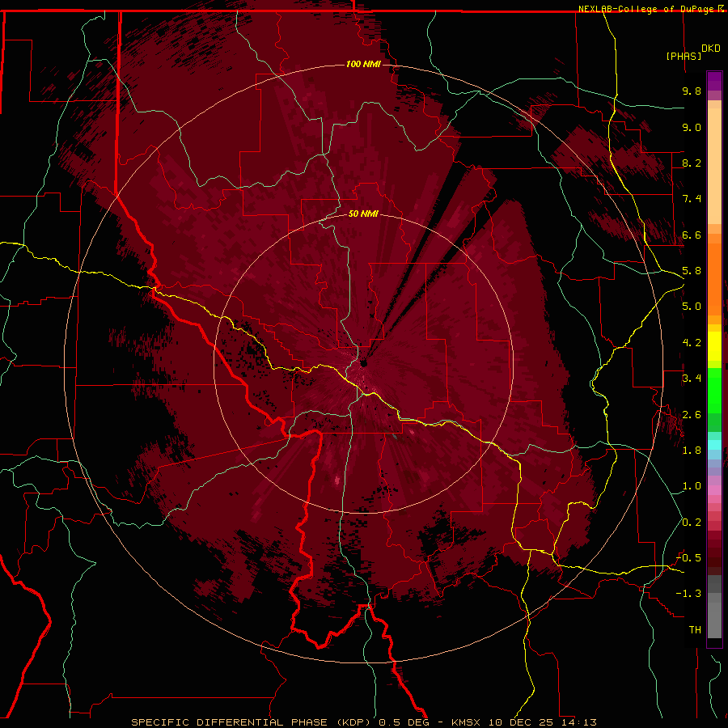This screenshot has height=728, width=728.
Task: Click the 8.2 scale value
Action: [692, 163]
